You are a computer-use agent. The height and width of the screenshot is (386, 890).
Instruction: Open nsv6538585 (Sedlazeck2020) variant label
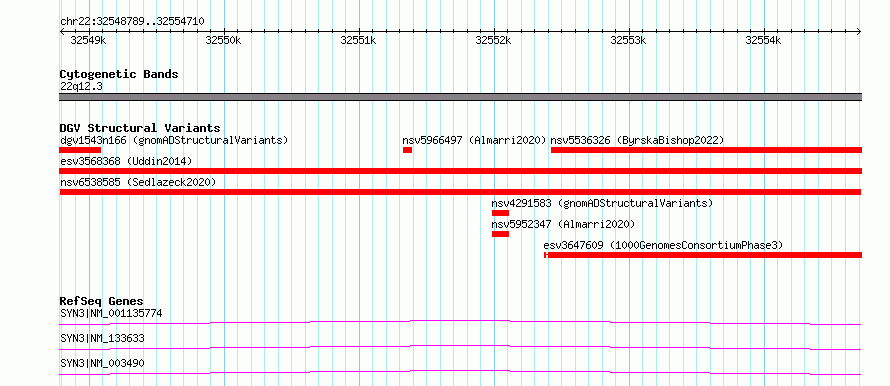pyautogui.click(x=138, y=182)
